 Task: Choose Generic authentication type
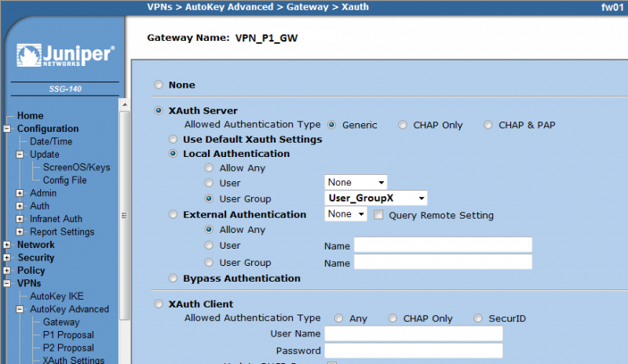coord(331,125)
